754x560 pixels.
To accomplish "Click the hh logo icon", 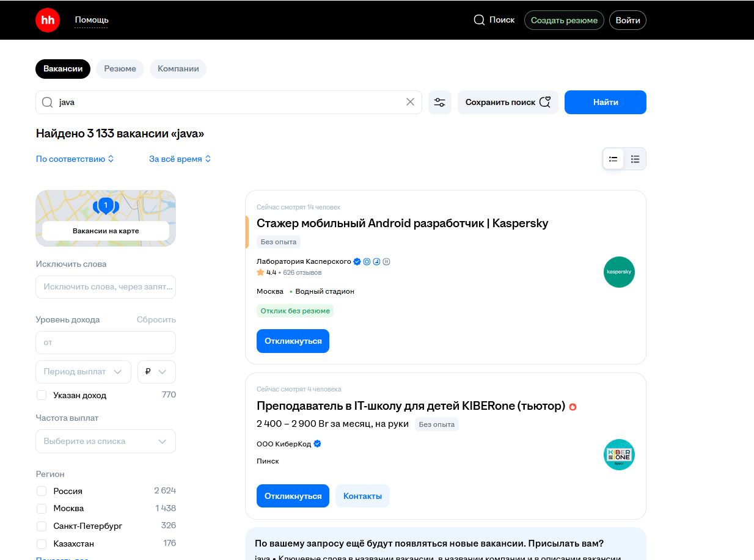I will (47, 20).
